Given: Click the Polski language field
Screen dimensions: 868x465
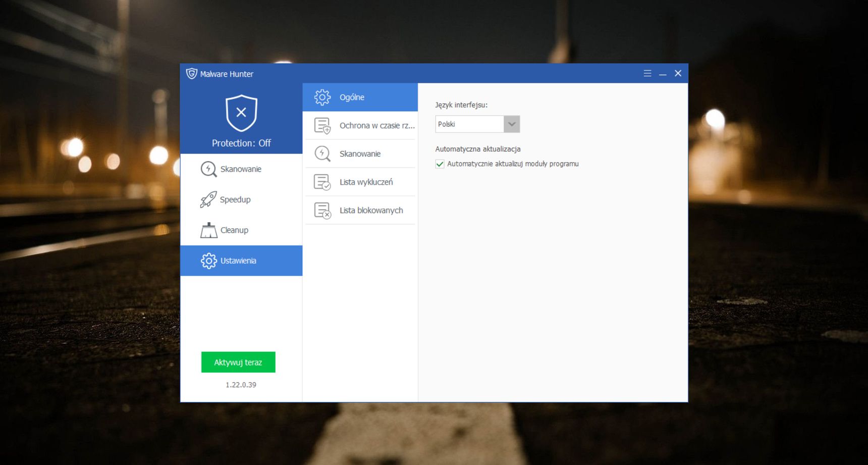Looking at the screenshot, I should [x=469, y=124].
